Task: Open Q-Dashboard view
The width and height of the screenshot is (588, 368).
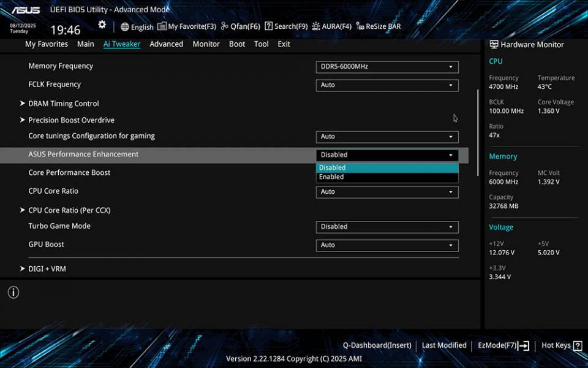Action: [377, 345]
